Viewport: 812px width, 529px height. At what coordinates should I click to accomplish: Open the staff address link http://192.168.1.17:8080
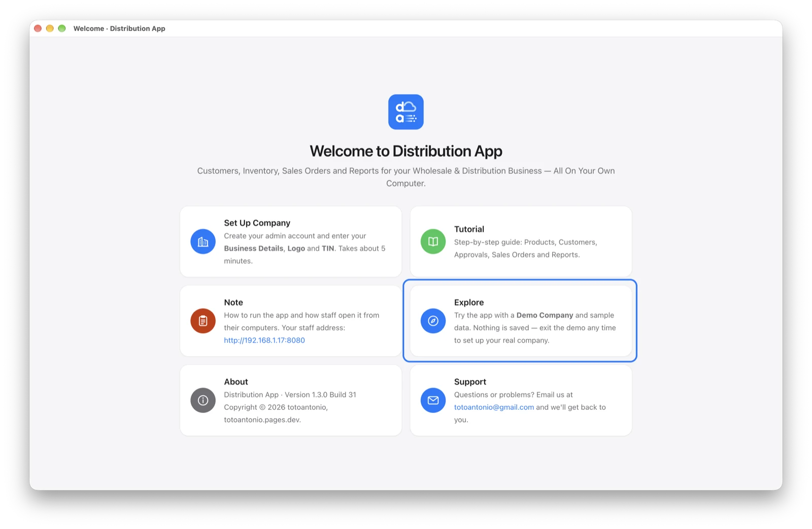tap(264, 340)
